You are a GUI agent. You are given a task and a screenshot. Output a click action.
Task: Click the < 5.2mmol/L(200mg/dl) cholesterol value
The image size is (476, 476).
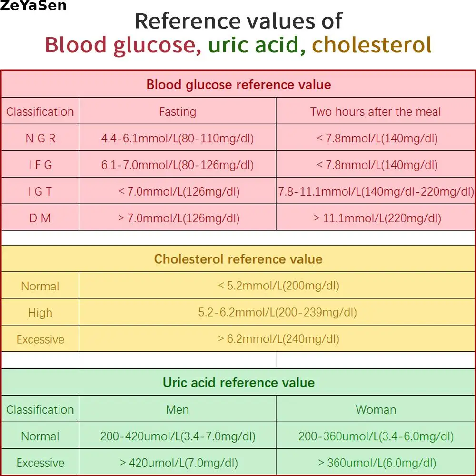278,286
